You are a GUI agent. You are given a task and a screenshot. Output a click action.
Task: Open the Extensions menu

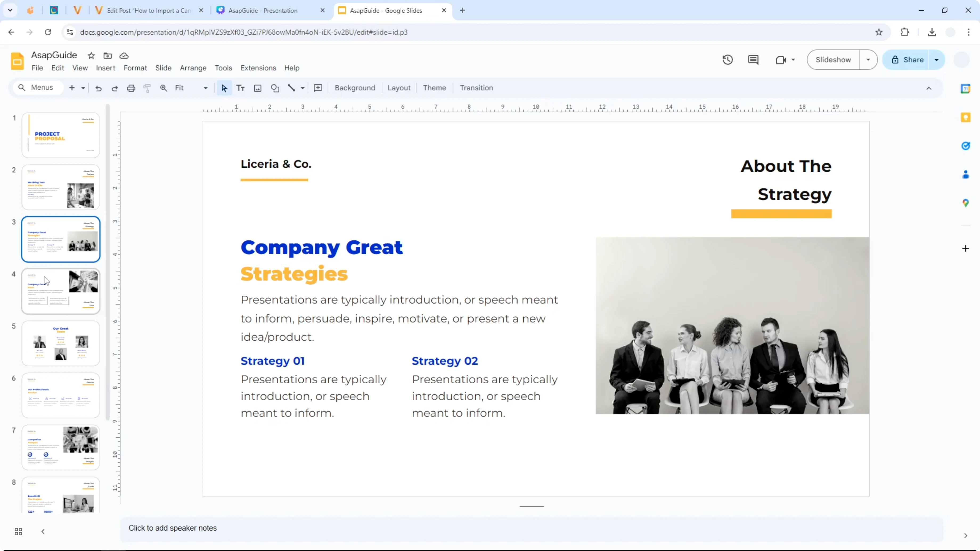click(258, 68)
